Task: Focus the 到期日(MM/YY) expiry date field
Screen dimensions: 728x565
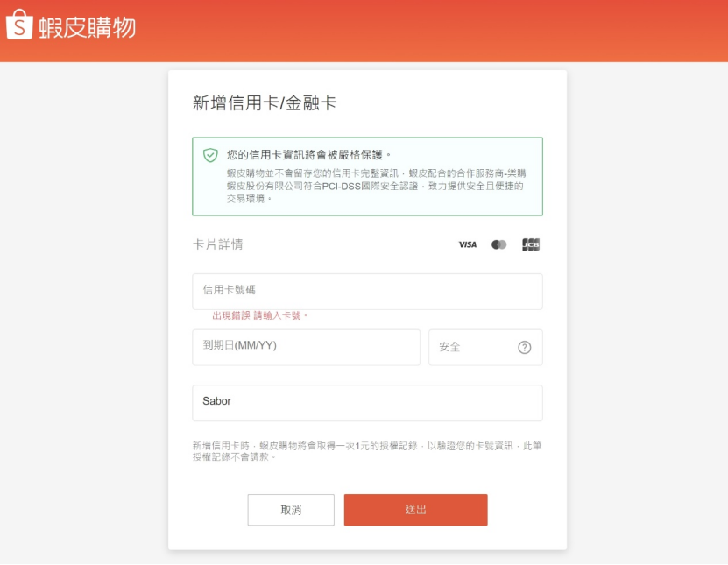Action: click(306, 347)
